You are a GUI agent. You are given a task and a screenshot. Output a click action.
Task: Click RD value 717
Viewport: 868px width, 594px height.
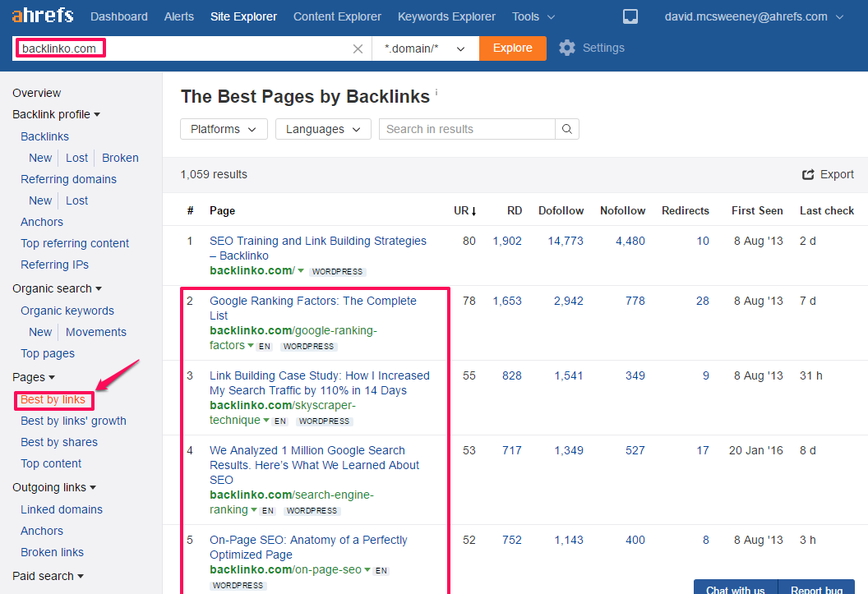(x=512, y=450)
